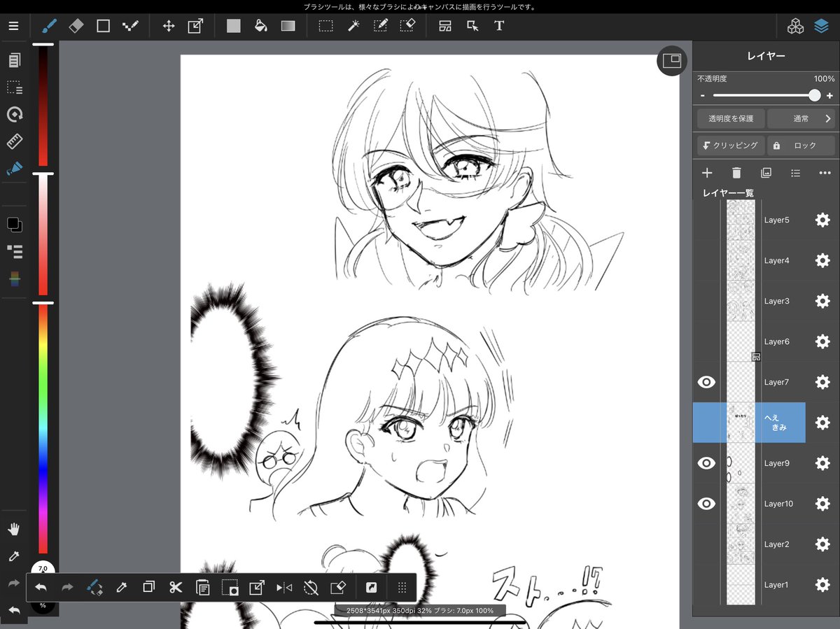
Task: Open the Navigator window icon
Action: click(x=671, y=61)
